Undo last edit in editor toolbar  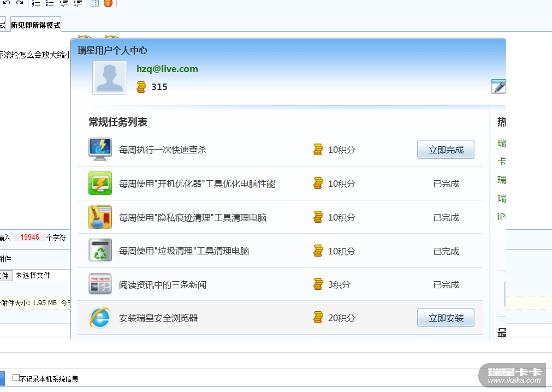click(7, 3)
